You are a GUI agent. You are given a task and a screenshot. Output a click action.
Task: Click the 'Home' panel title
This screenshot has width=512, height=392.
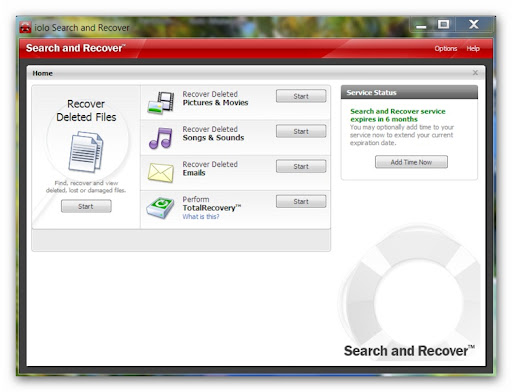(x=43, y=73)
